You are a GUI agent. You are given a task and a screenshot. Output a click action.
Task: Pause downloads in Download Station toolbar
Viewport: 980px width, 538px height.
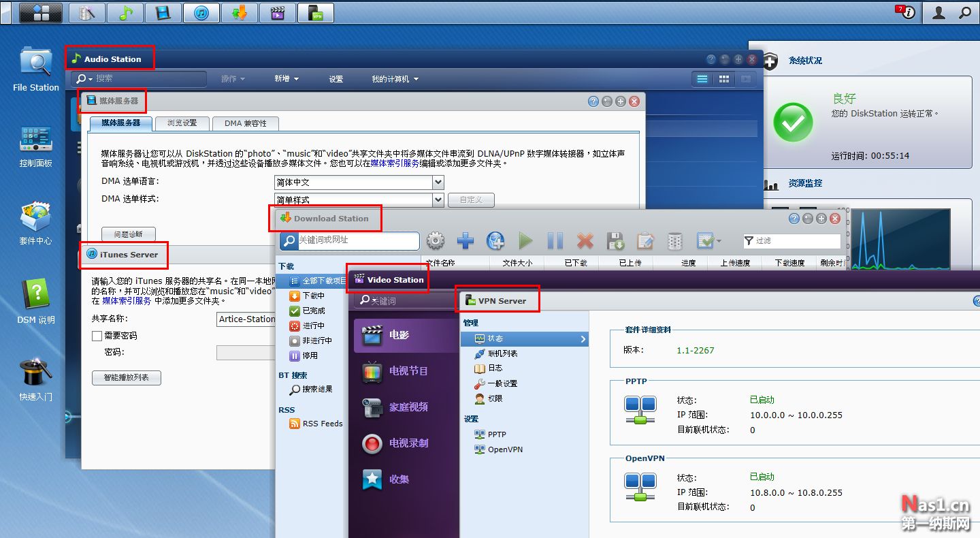coord(555,240)
